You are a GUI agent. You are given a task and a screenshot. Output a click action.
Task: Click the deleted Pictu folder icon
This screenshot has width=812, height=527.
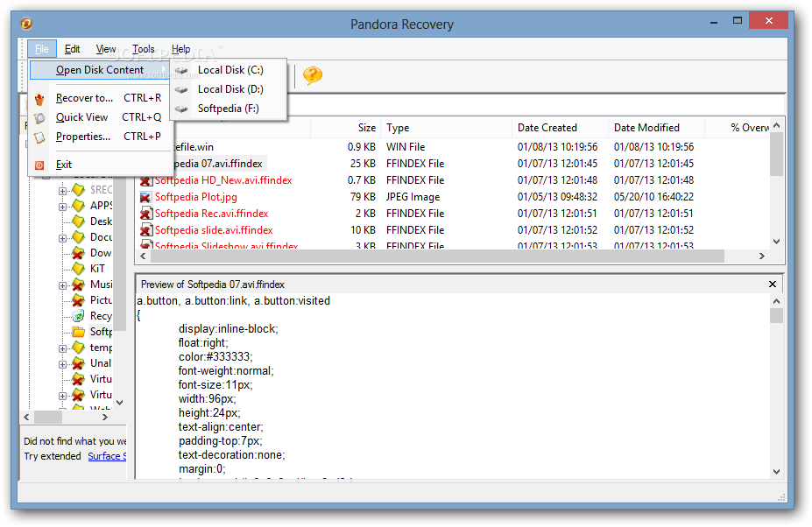pyautogui.click(x=79, y=300)
